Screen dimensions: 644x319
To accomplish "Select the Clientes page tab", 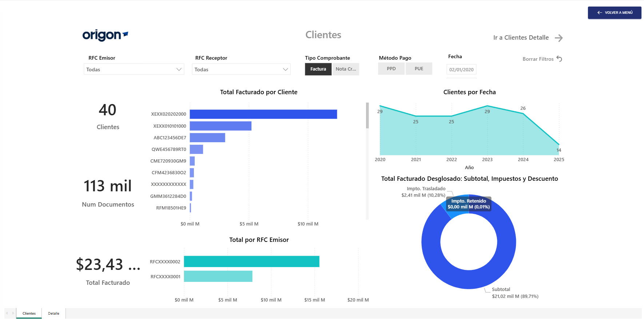I will coord(29,314).
